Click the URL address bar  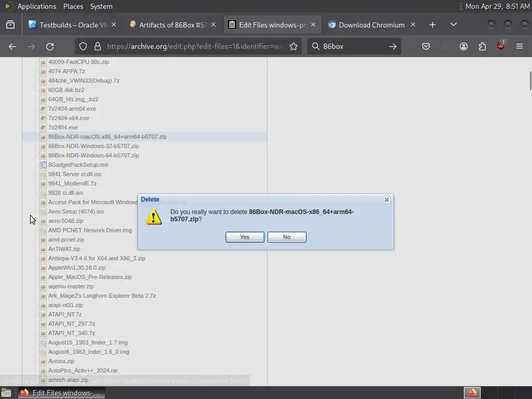click(x=195, y=46)
